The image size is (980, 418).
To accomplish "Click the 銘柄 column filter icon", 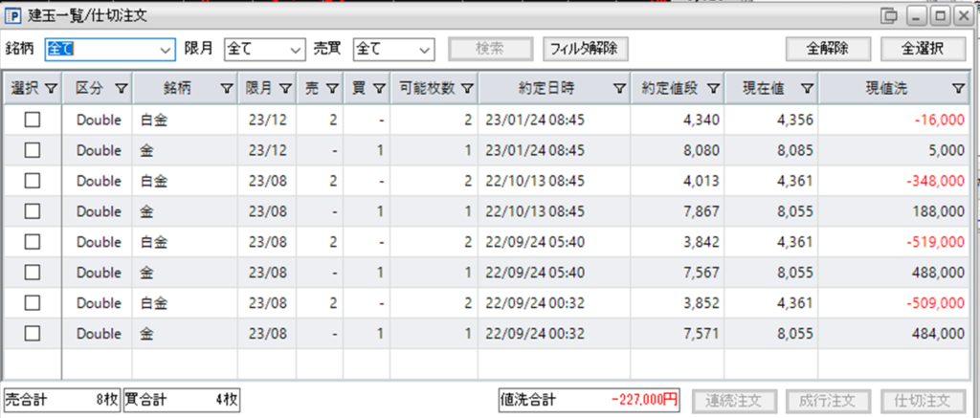I will (x=227, y=89).
